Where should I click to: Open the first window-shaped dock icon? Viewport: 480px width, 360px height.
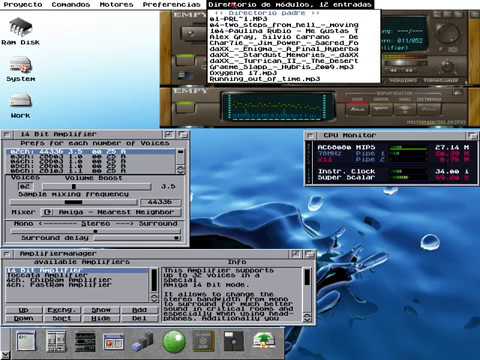(26, 341)
